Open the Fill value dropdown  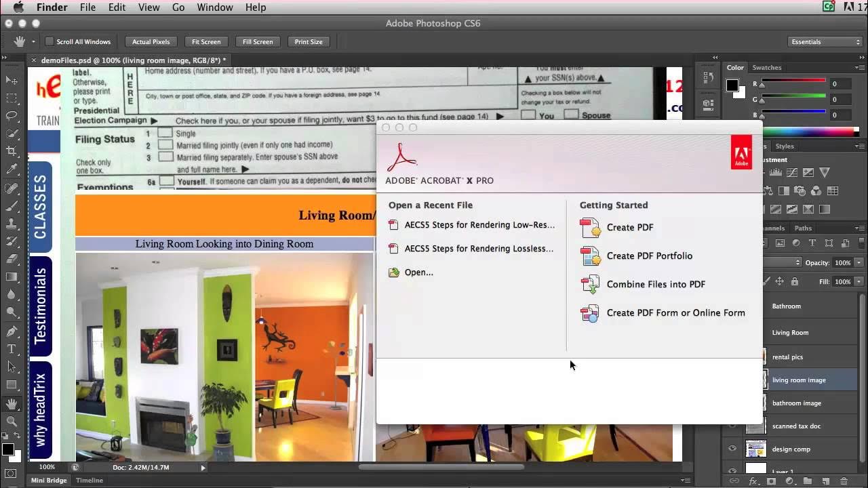859,281
